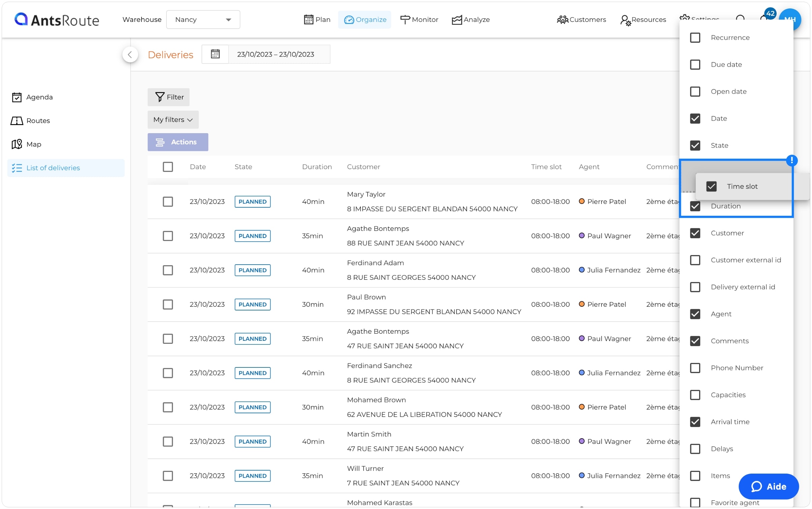The image size is (812, 509).
Task: Go to the Analyze tab
Action: coord(471,20)
